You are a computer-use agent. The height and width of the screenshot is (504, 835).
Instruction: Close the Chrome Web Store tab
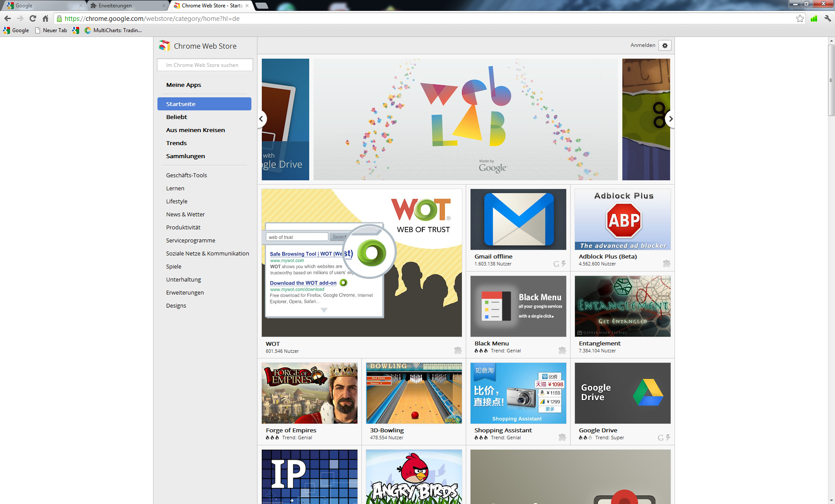pos(247,6)
